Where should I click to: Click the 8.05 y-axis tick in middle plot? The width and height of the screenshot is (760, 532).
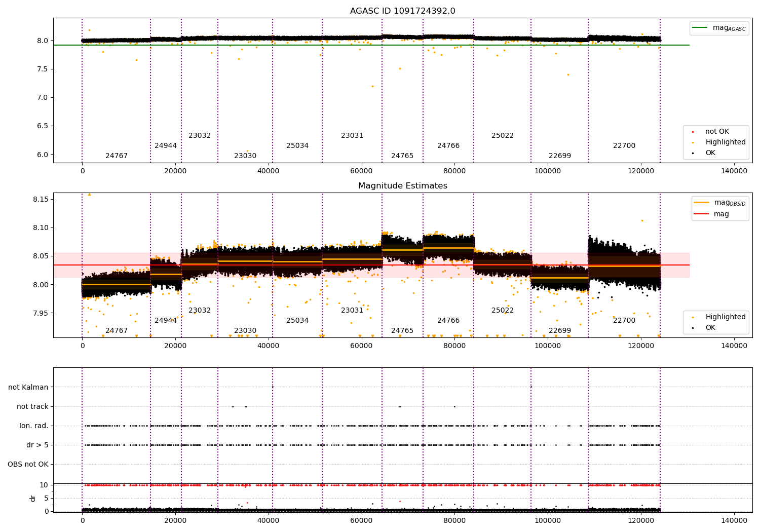coord(41,256)
